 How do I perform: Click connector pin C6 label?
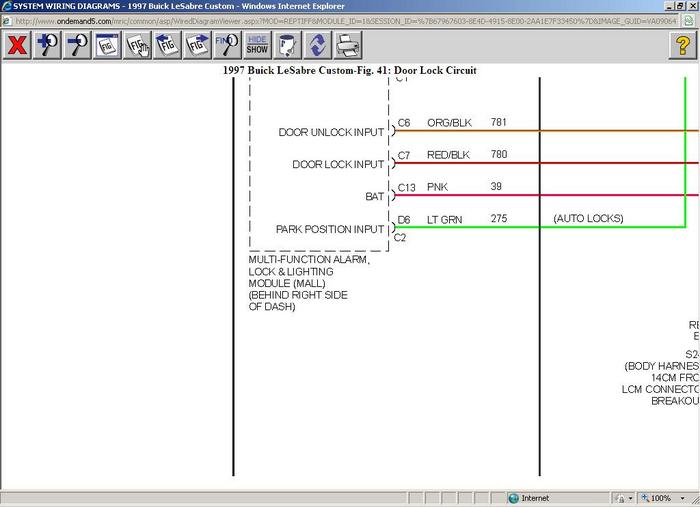click(404, 123)
